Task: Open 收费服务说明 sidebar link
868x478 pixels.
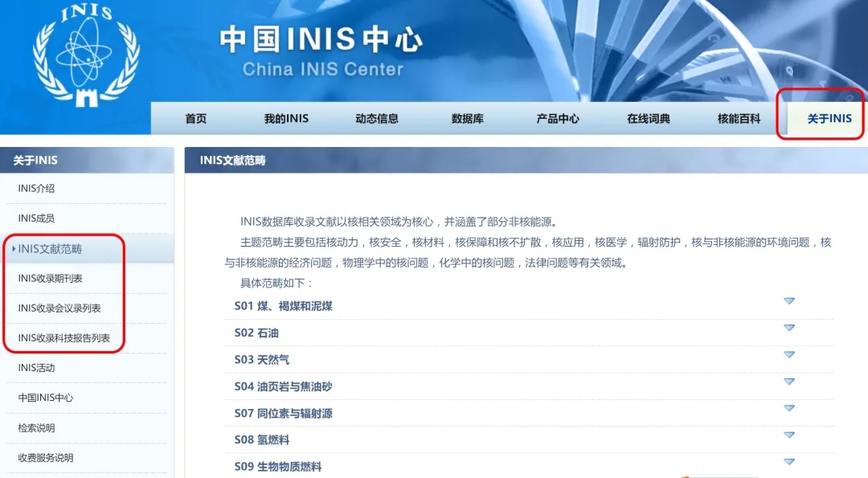Action: 45,458
